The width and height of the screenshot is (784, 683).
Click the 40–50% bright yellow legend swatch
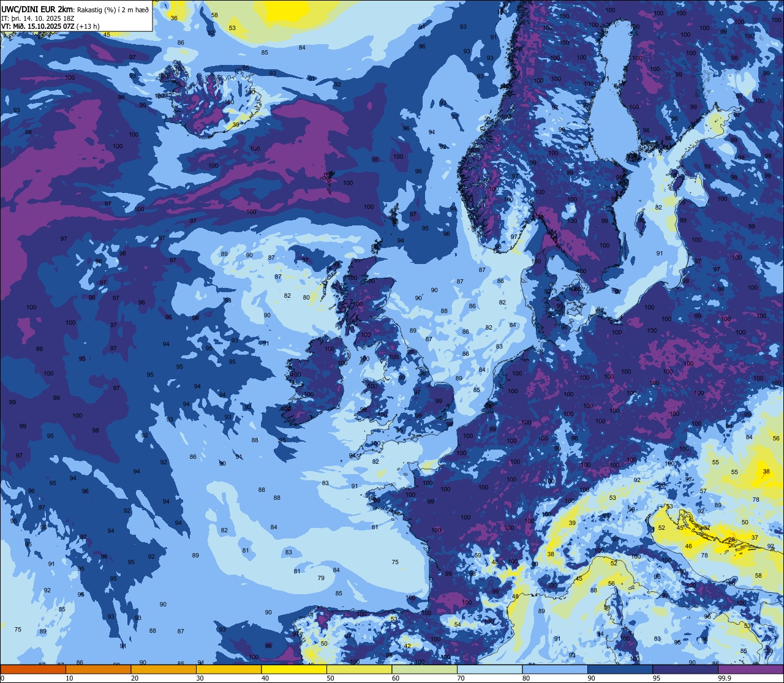[x=294, y=669]
